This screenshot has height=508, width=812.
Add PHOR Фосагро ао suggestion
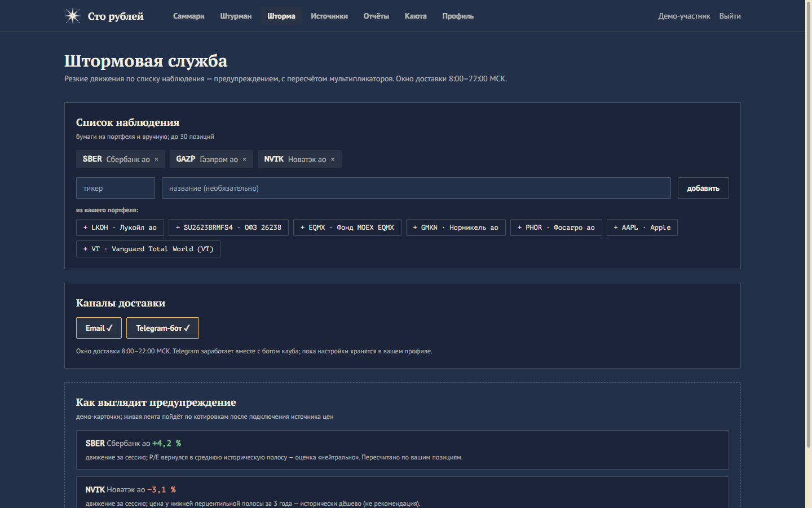(x=556, y=227)
